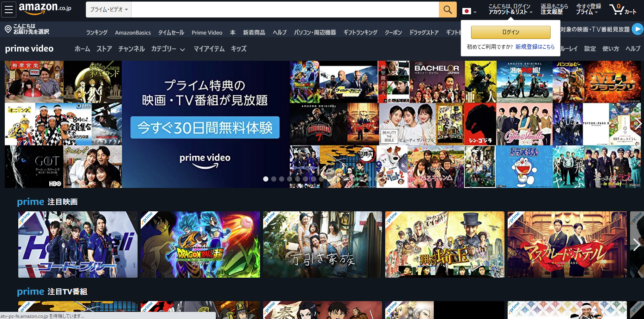This screenshot has height=319, width=644.
Task: Open ランキング in top navigation
Action: click(97, 33)
